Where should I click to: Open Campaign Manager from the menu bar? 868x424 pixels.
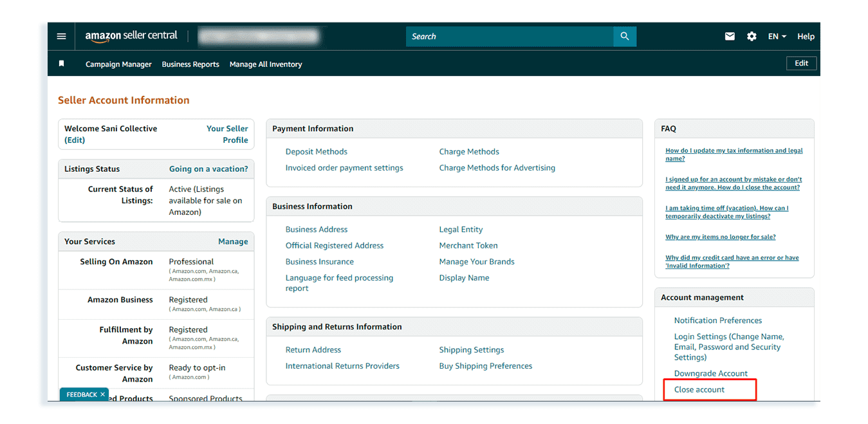[x=118, y=64]
